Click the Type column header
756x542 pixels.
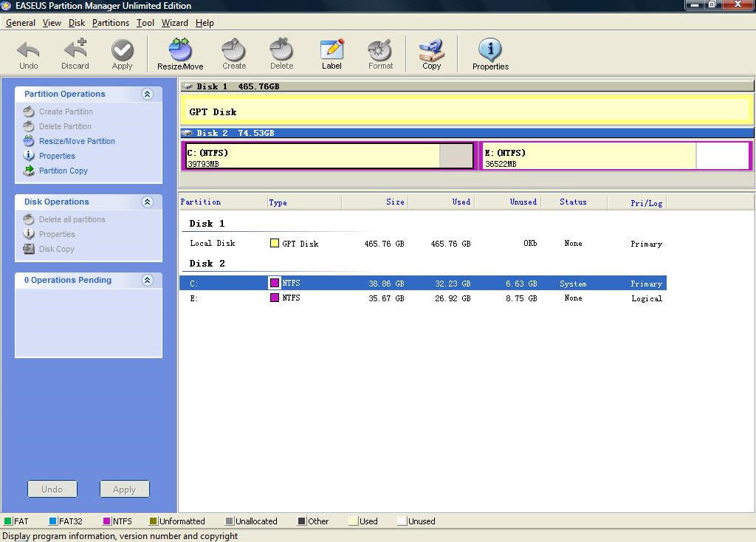click(x=304, y=202)
